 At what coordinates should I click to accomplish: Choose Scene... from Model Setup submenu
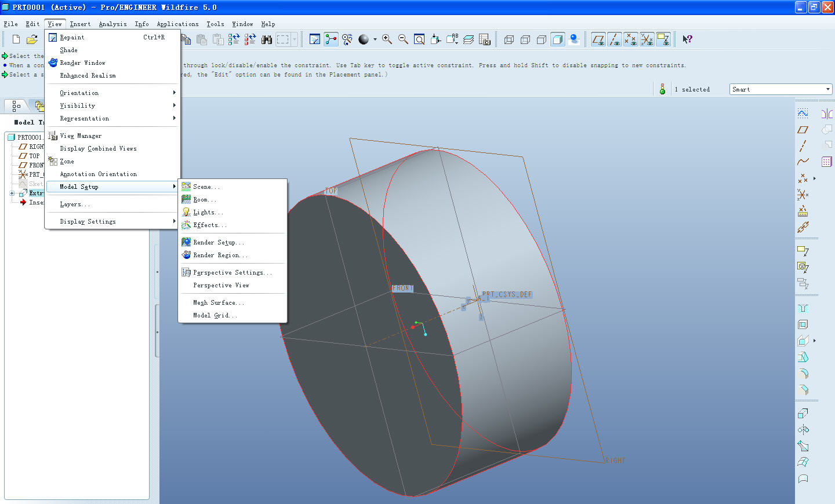coord(233,187)
